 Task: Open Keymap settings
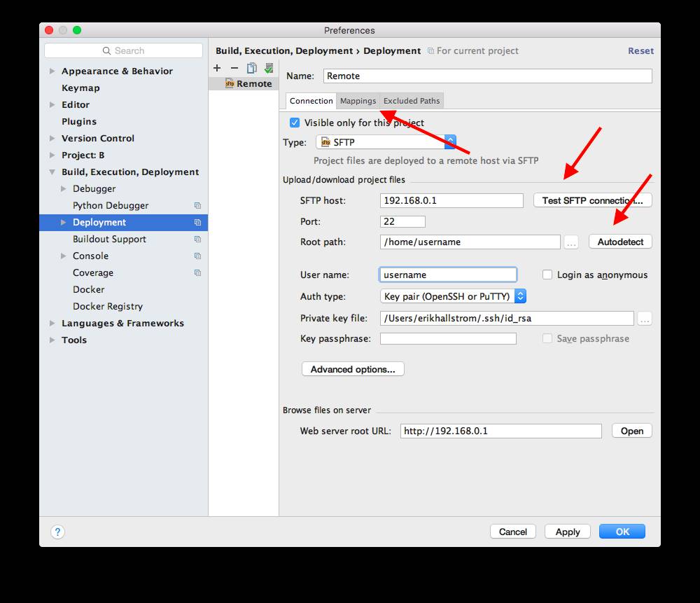80,88
